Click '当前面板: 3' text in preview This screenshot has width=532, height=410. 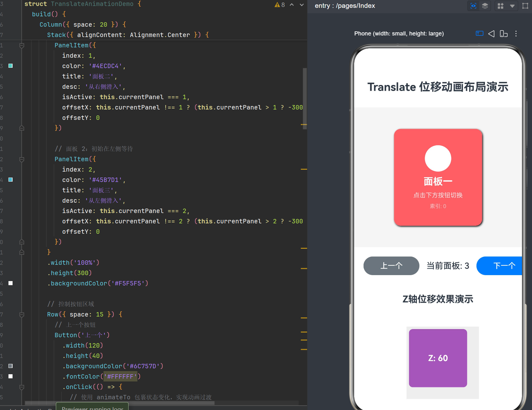click(x=448, y=266)
